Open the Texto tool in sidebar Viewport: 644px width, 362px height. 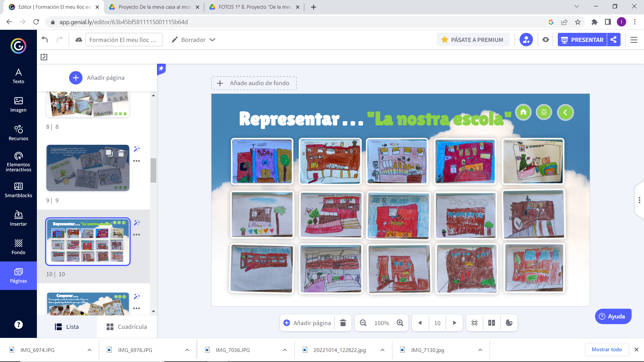point(18,76)
